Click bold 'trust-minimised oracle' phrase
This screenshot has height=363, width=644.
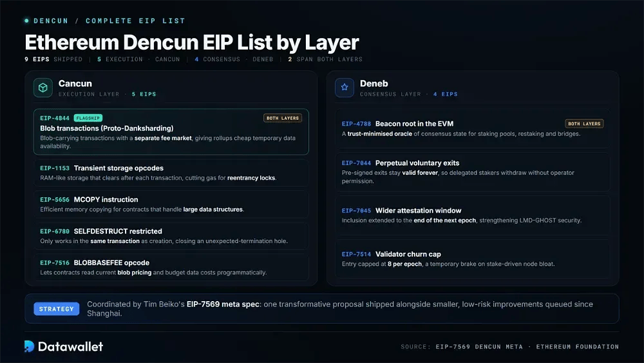coord(380,133)
